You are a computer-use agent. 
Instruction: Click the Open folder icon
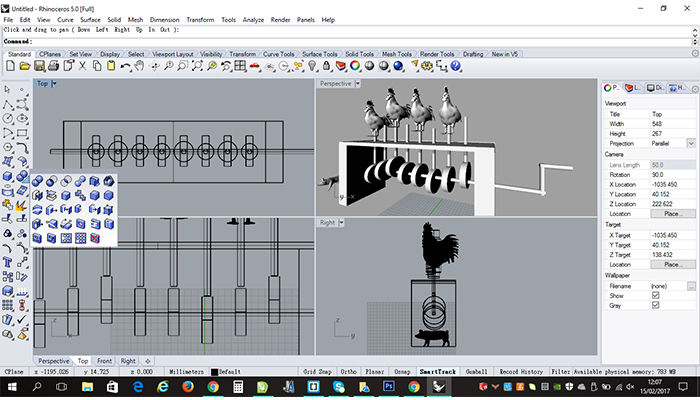coord(25,66)
